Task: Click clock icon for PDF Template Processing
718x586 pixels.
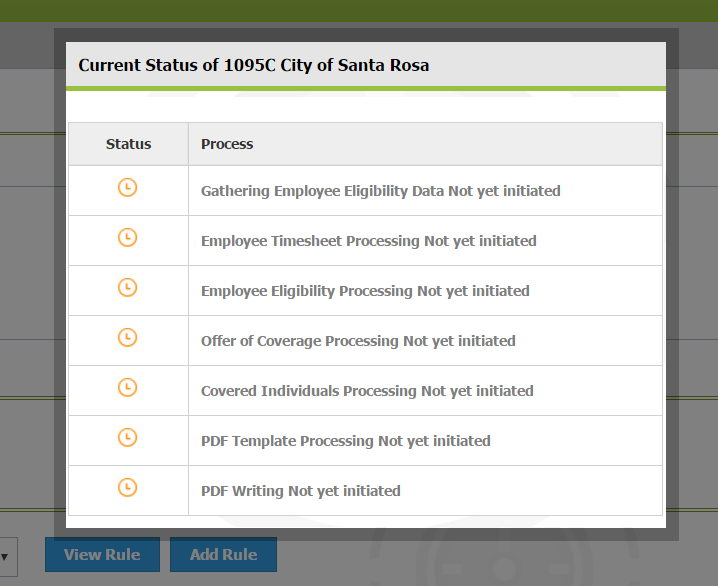Action: (127, 437)
